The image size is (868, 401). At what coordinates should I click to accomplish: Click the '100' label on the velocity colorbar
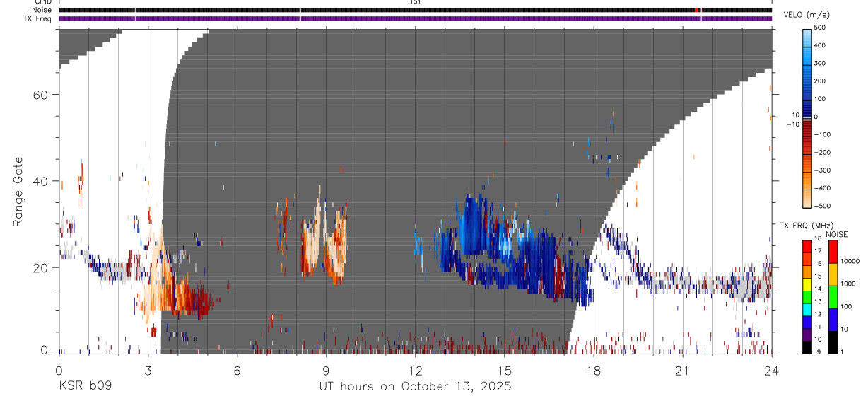(x=820, y=98)
